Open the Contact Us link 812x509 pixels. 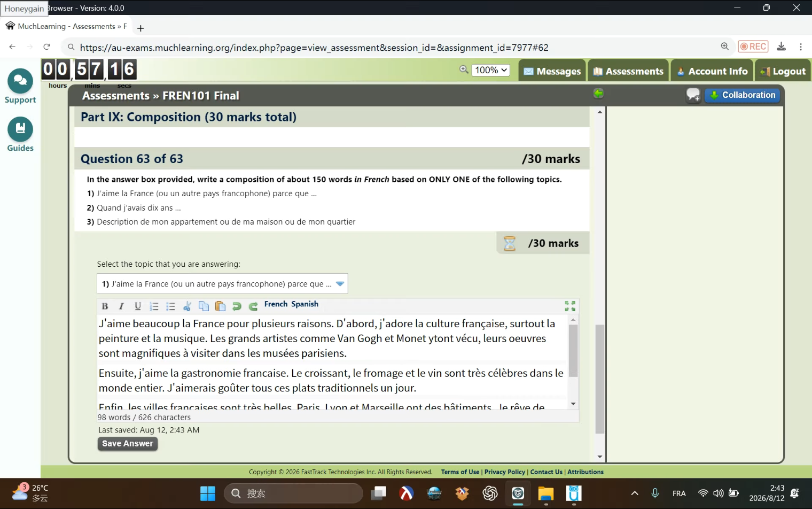(546, 472)
